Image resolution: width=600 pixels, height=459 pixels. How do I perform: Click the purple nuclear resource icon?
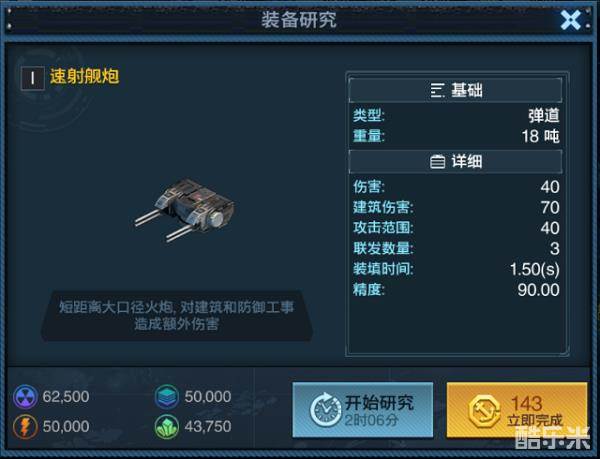point(25,397)
